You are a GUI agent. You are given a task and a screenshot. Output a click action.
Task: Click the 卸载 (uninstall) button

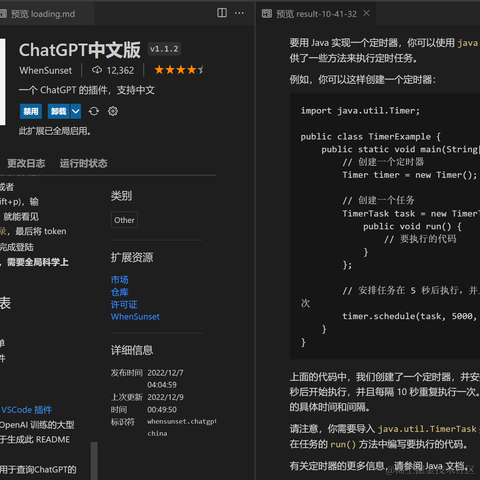pyautogui.click(x=59, y=111)
